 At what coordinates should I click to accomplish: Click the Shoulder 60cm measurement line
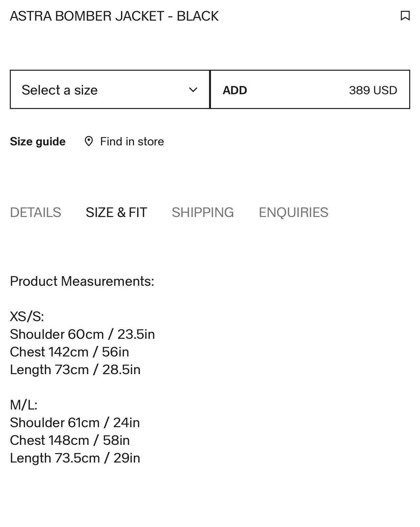pos(82,334)
